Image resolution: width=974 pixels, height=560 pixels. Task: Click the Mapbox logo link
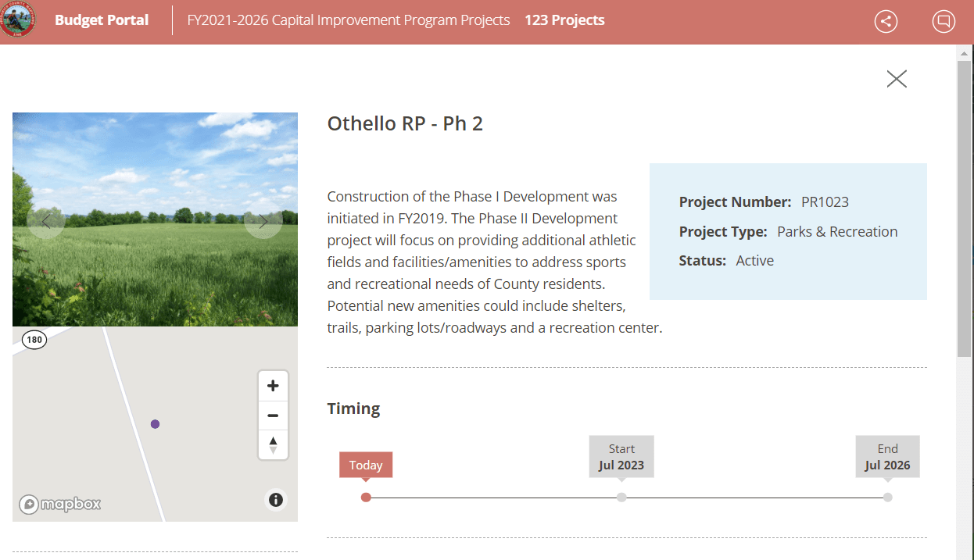coord(61,505)
